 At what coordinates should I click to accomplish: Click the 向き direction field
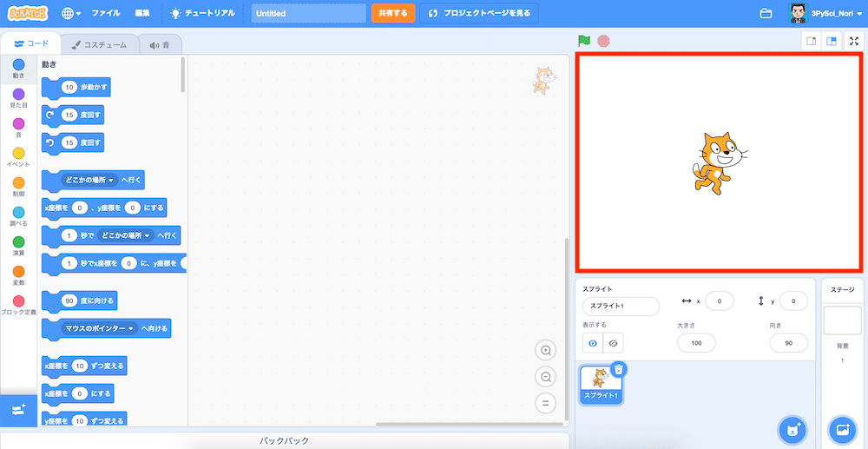[789, 343]
